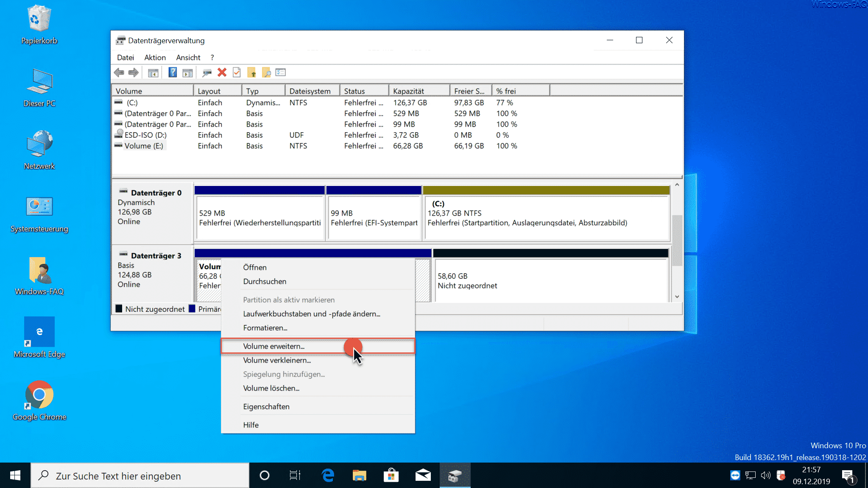Click the folder with magnifier toolbar icon
Image resolution: width=868 pixels, height=488 pixels.
point(266,72)
